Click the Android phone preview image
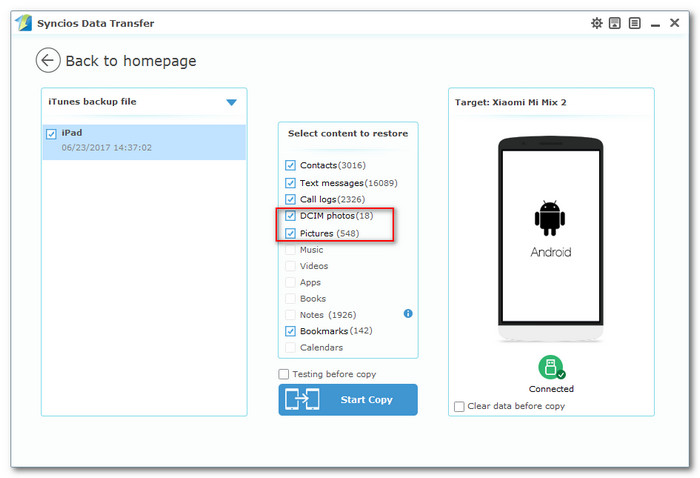700x478 pixels. pos(550,239)
